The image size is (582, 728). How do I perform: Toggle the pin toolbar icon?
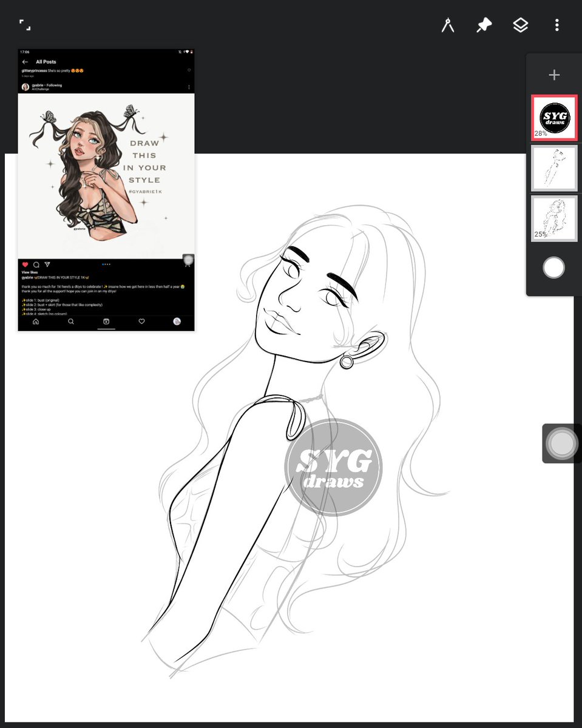pos(484,25)
